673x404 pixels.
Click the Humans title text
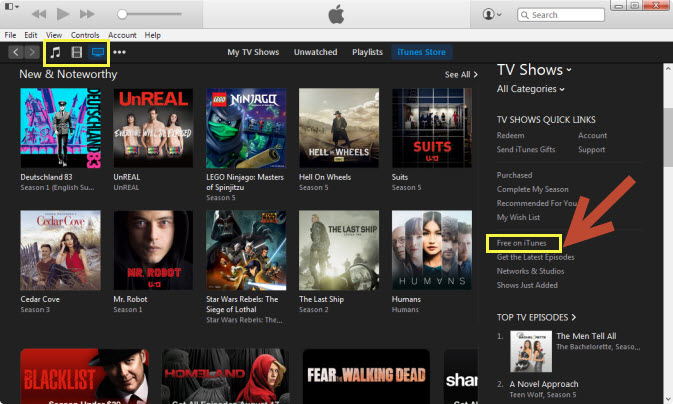pos(406,299)
